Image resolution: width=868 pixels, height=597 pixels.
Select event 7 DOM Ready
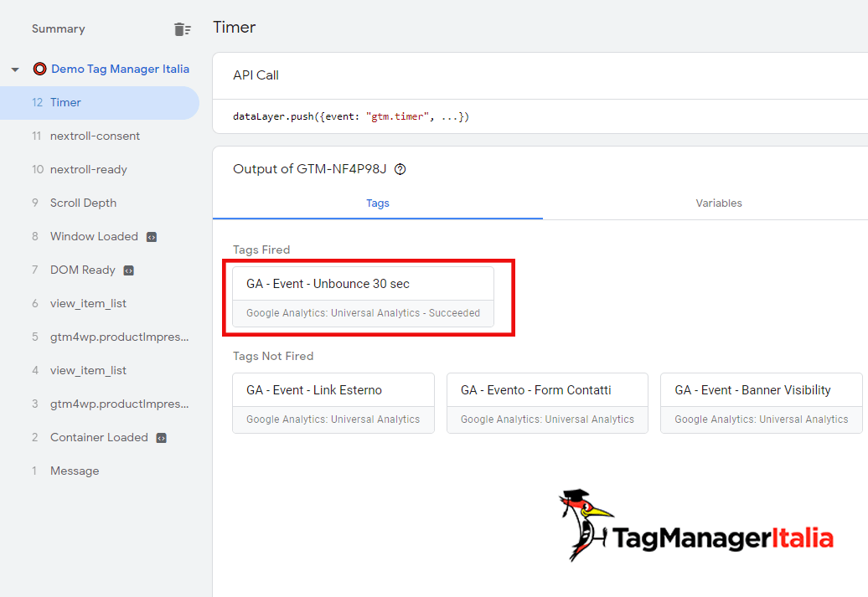point(100,270)
